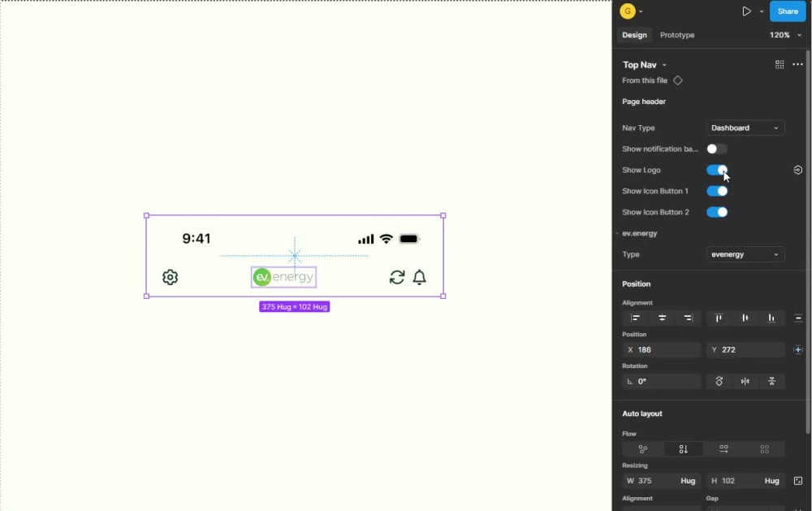Image resolution: width=812 pixels, height=511 pixels.
Task: Click the Y position field 272
Action: [x=745, y=350]
